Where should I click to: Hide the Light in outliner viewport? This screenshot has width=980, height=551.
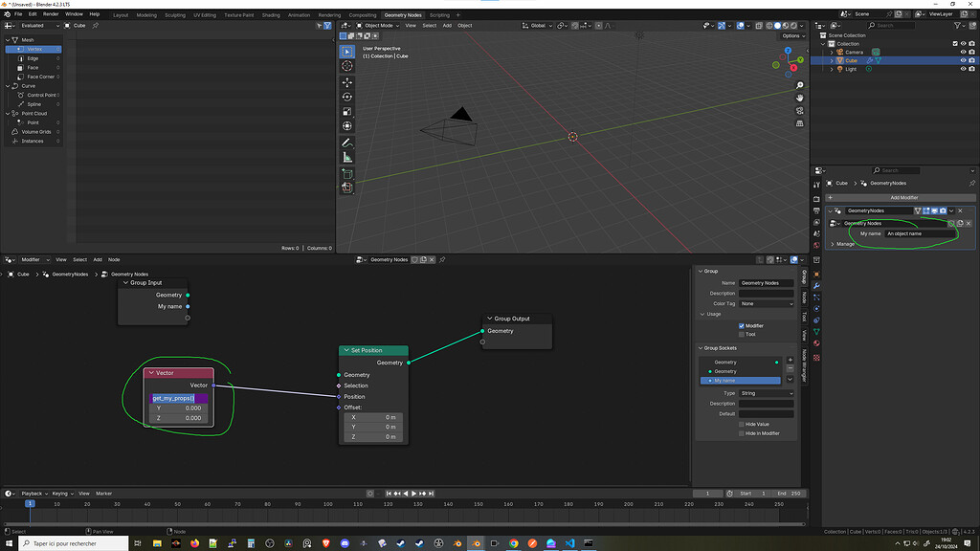point(963,69)
